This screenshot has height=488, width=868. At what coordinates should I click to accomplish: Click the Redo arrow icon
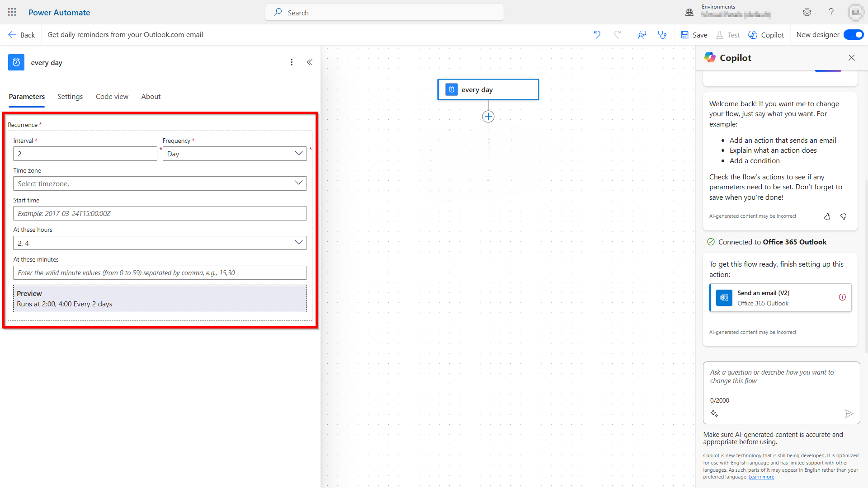pyautogui.click(x=618, y=35)
